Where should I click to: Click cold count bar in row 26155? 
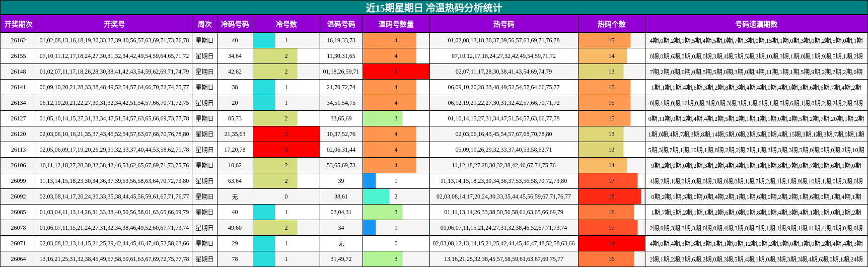pos(275,56)
